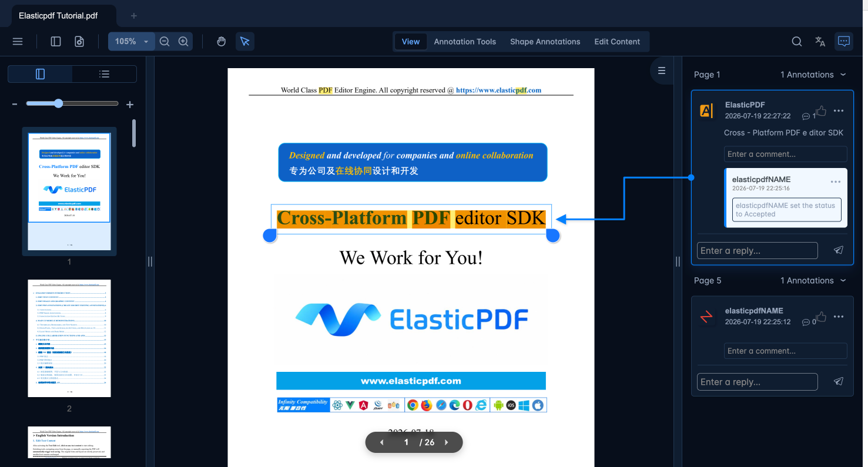Zoom in with the plus magnifier
Screen dimensions: 868x467
[x=183, y=42]
